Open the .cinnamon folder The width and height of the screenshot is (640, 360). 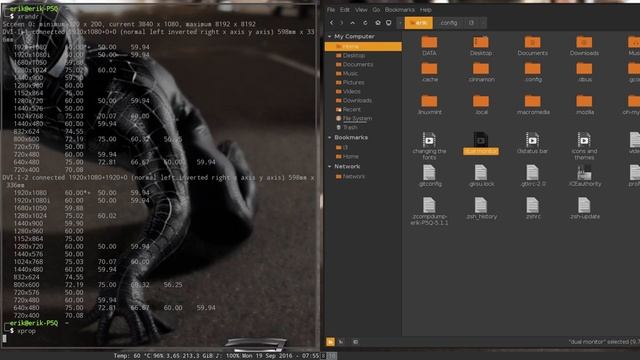481,72
